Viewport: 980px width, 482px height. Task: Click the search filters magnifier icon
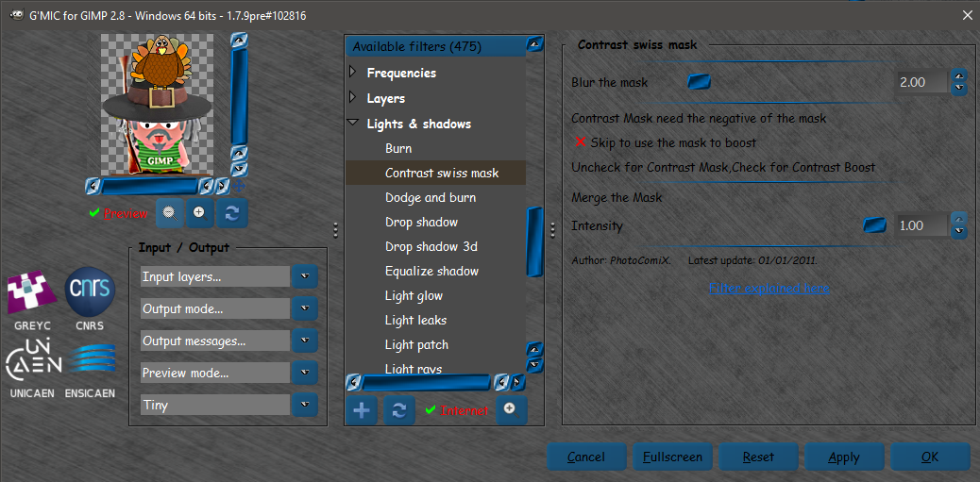pos(512,410)
